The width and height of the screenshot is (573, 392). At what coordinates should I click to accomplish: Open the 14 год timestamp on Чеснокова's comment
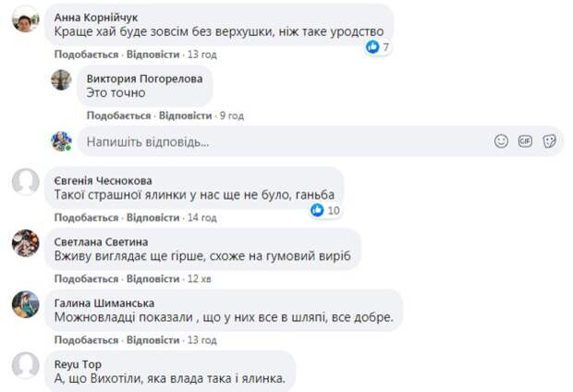[x=202, y=217]
